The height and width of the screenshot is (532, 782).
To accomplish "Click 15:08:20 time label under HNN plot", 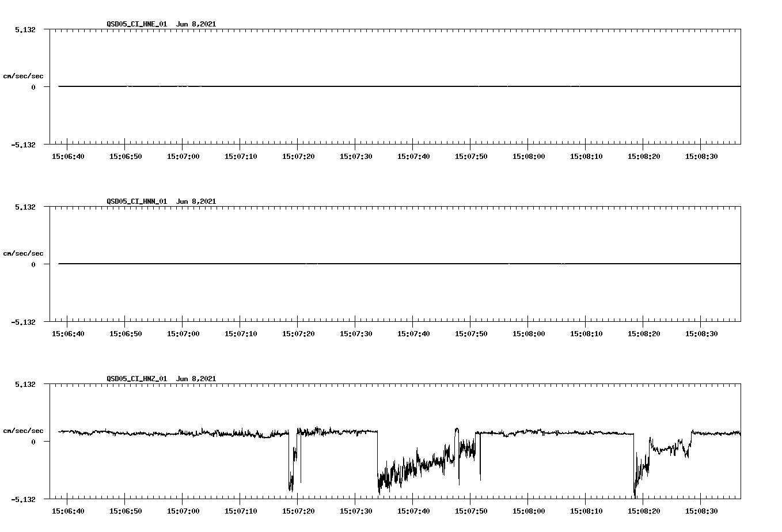I will pos(644,334).
